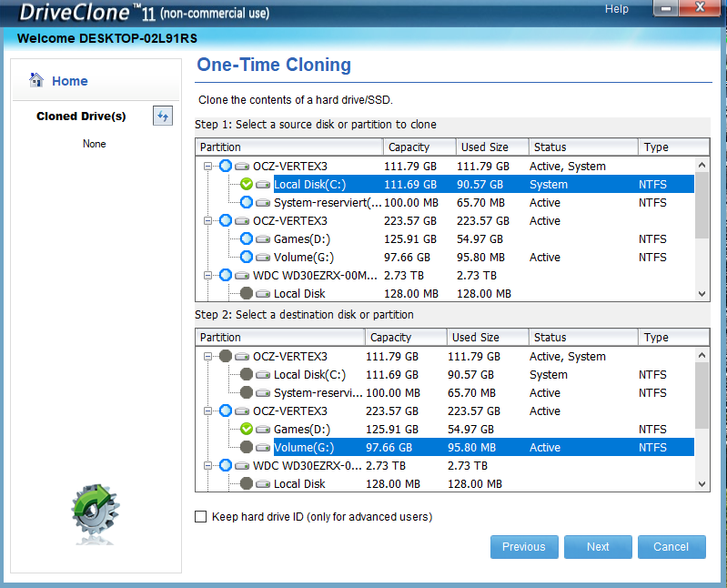The width and height of the screenshot is (727, 588).
Task: Collapse 111.79 GB OCZ-VERTEX3 node in destination tree
Action: click(207, 356)
